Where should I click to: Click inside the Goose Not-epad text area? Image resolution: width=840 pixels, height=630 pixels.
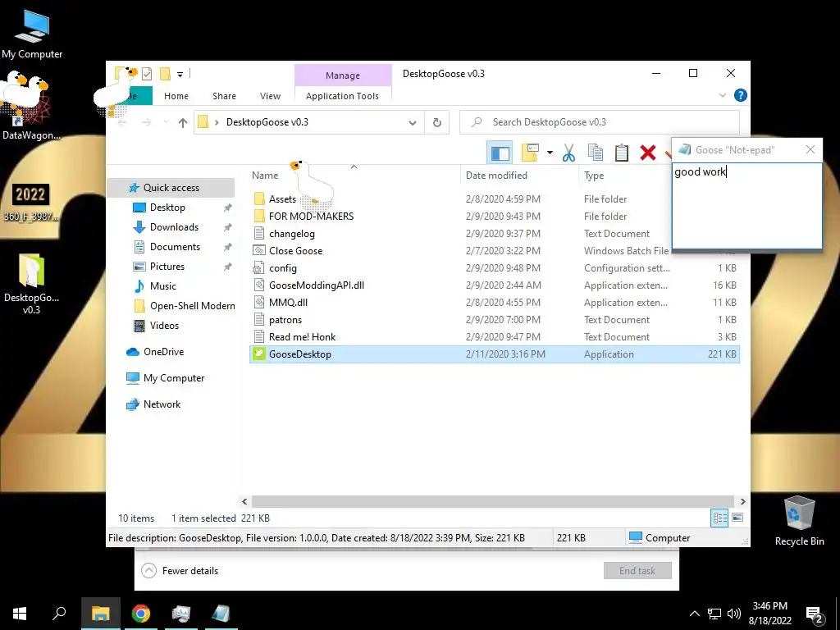[746, 206]
